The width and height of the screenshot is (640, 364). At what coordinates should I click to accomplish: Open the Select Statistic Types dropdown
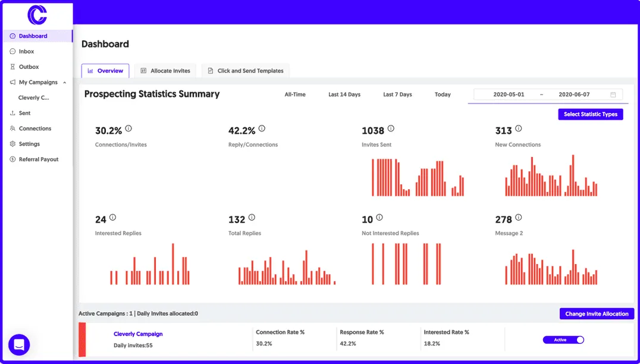[x=591, y=114]
